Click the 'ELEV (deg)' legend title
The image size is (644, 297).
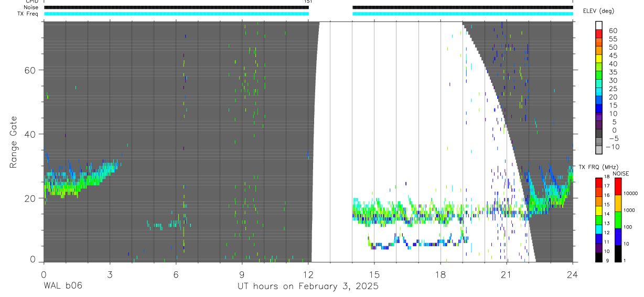tap(599, 11)
